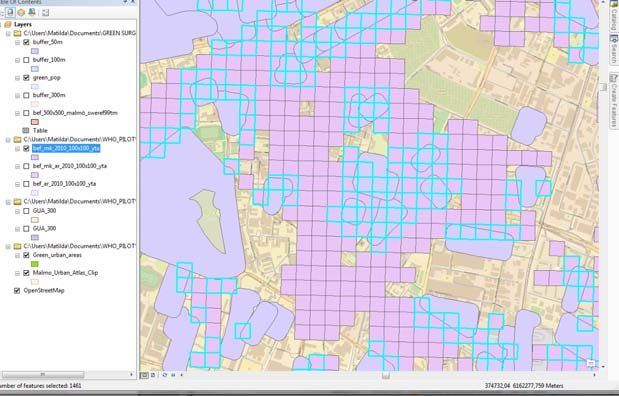619x396 pixels.
Task: Collapse the green_pop layer legend
Action: [x=17, y=78]
